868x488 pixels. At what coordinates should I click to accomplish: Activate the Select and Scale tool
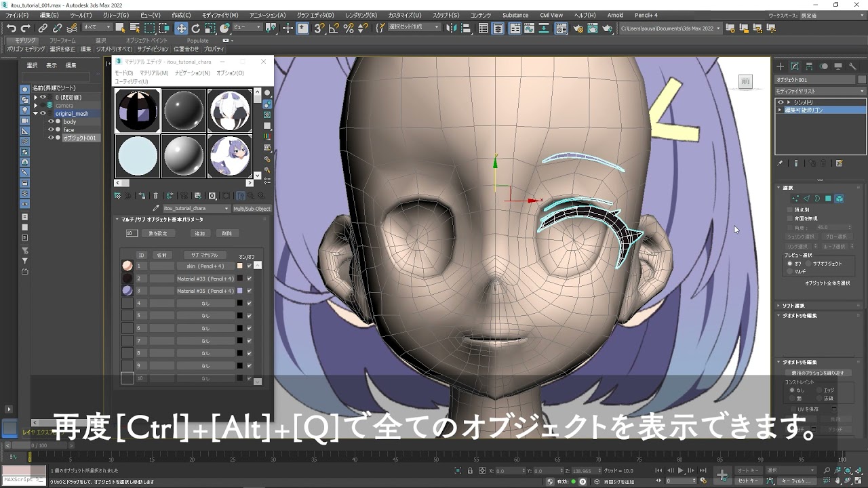(x=211, y=28)
